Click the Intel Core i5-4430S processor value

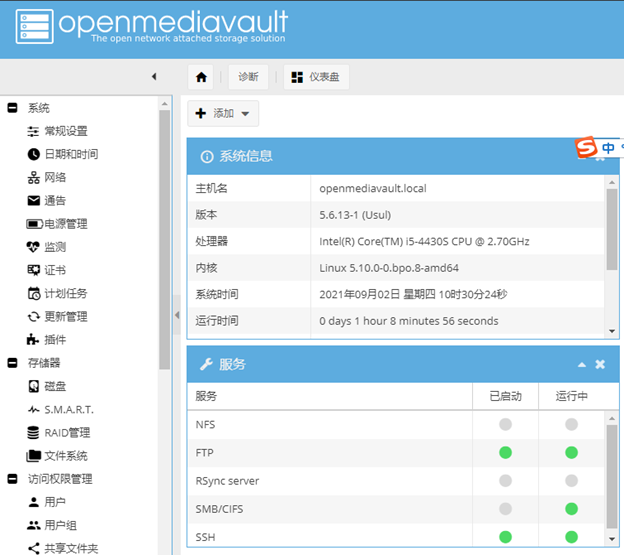click(424, 242)
